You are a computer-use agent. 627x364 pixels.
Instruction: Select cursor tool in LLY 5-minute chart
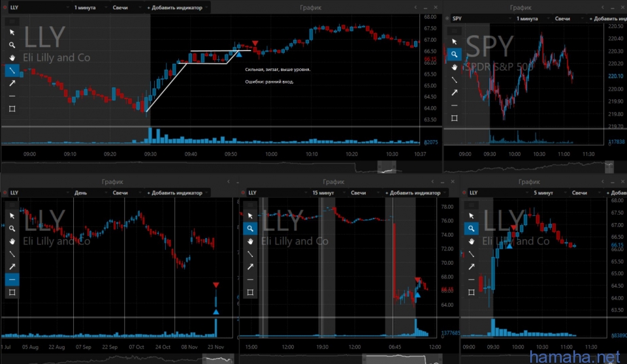[472, 216]
